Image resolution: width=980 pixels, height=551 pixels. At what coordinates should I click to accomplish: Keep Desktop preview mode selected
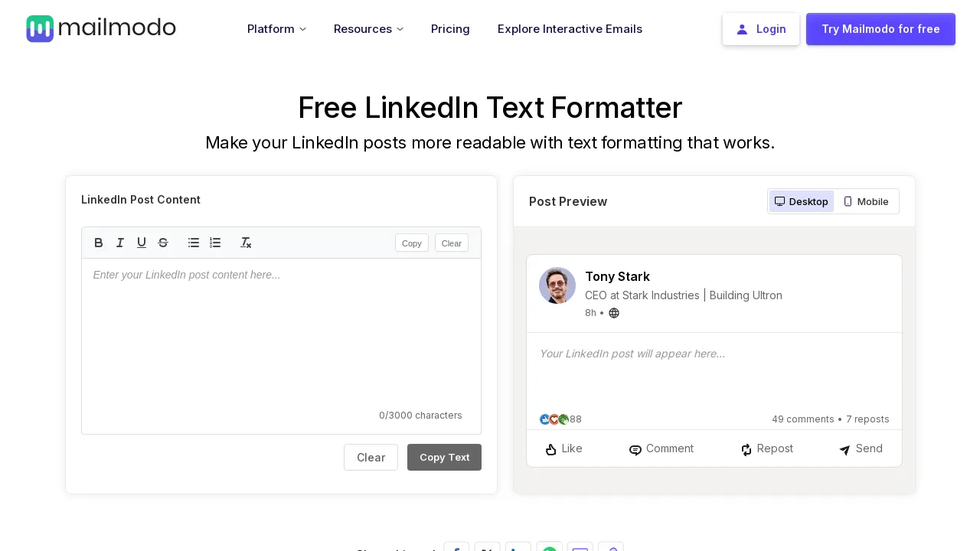pyautogui.click(x=801, y=201)
